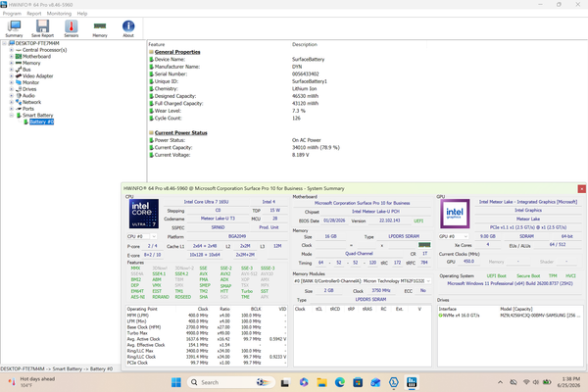This screenshot has width=588, height=392.
Task: Click the DESKTOP-FTE7M4M computer icon
Action: coord(11,43)
